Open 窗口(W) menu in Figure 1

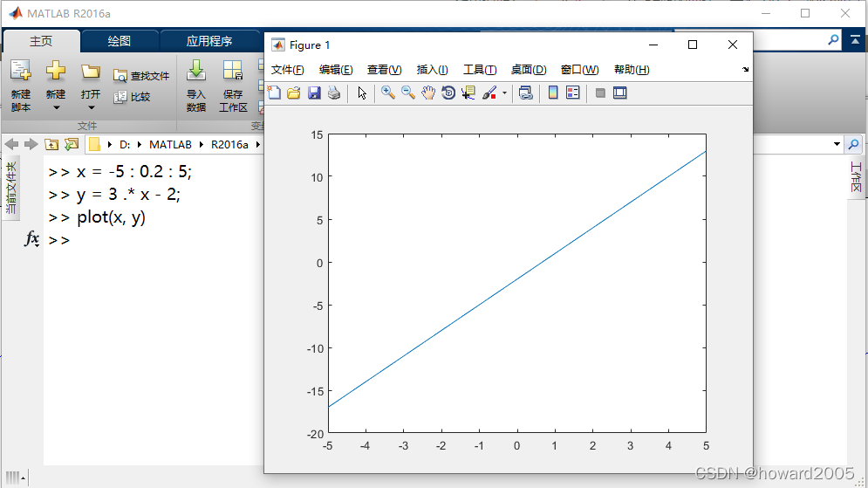click(579, 70)
